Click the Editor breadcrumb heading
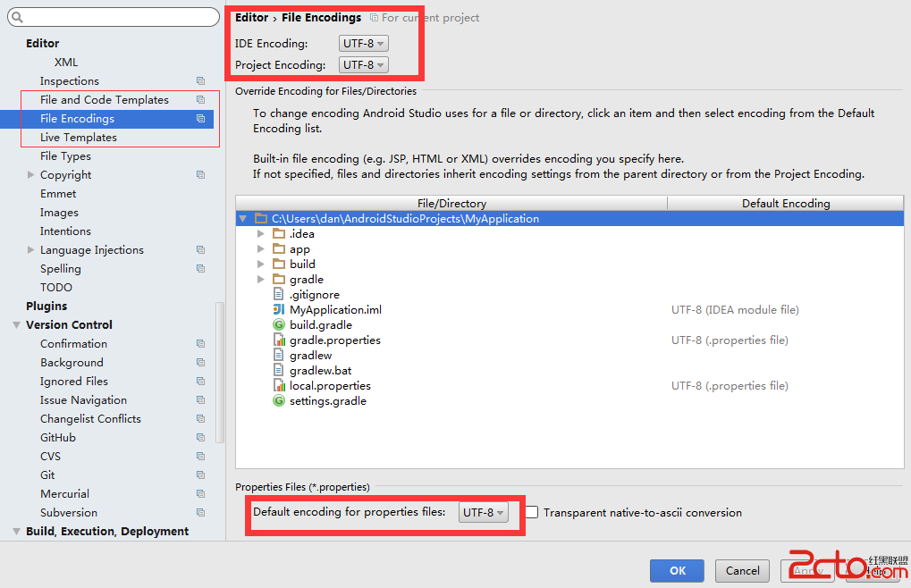The width and height of the screenshot is (911, 588). tap(251, 17)
